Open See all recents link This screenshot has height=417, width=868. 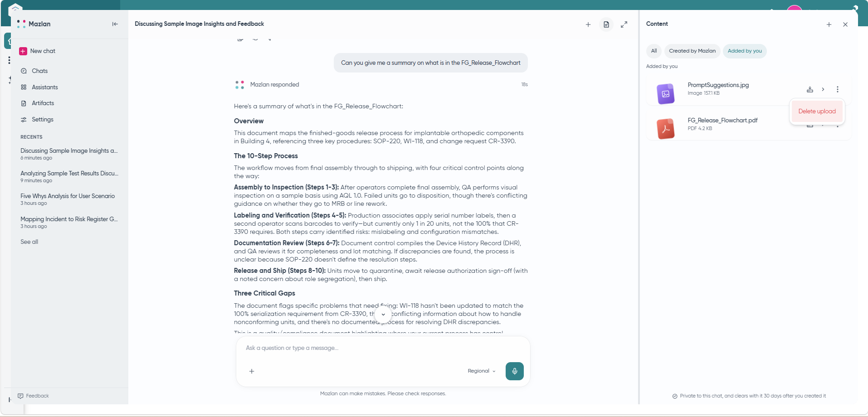coord(29,242)
